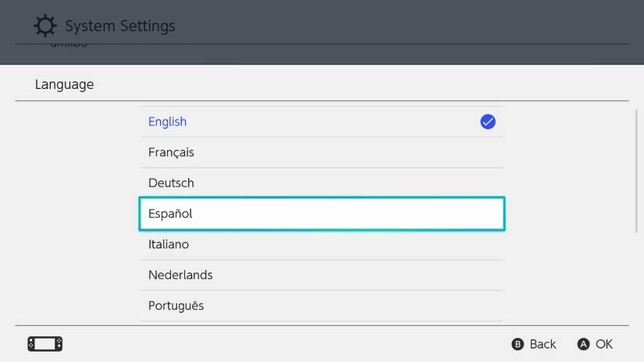
Task: Click the console controller icon at bottom left
Action: tap(44, 344)
